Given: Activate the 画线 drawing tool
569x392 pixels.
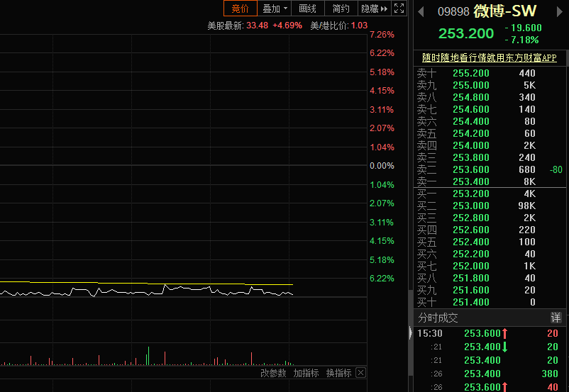Looking at the screenshot, I should (x=307, y=9).
